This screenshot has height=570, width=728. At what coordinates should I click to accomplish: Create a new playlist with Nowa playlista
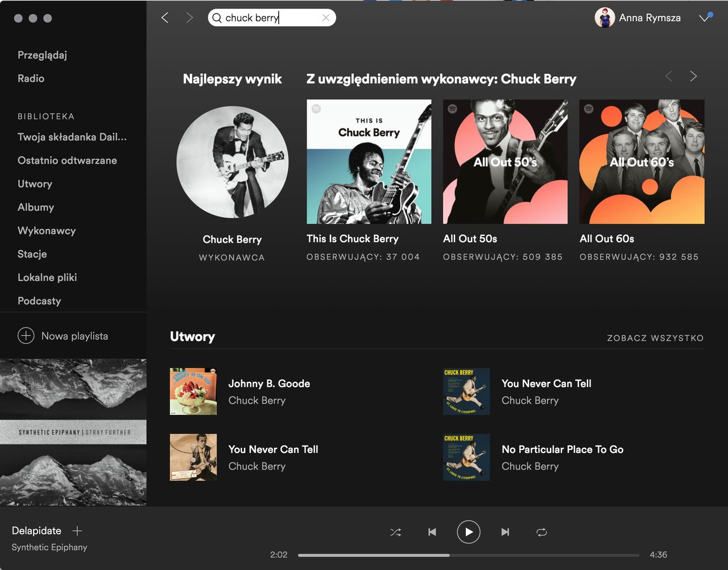pos(63,336)
